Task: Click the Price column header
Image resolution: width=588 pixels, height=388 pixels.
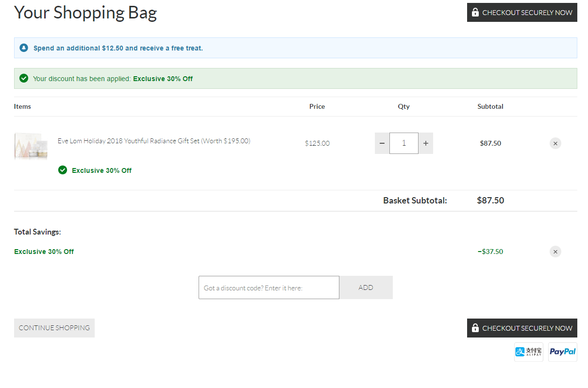Action: 317,106
